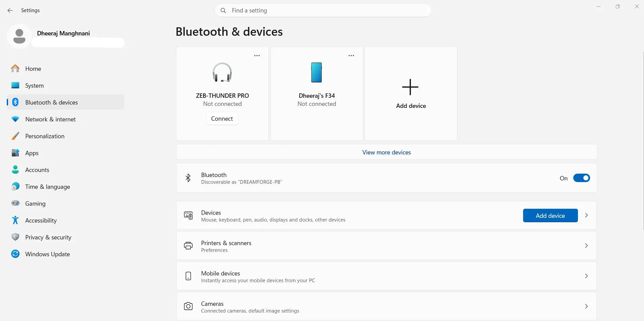Screen dimensions: 644x321
Task: Select Apps in sidebar
Action: [65, 153]
